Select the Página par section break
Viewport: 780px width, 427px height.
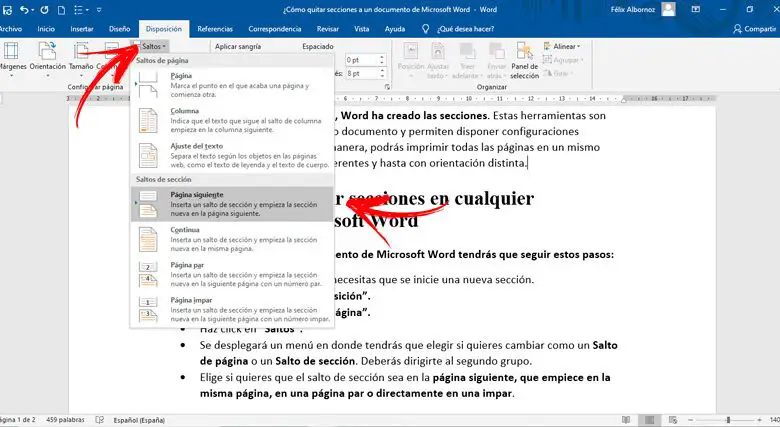click(232, 274)
